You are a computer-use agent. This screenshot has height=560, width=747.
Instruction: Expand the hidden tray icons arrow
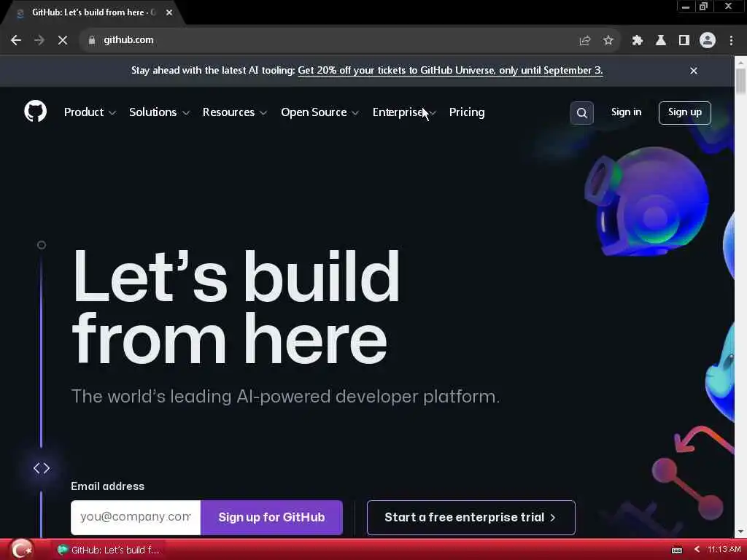[x=697, y=550]
